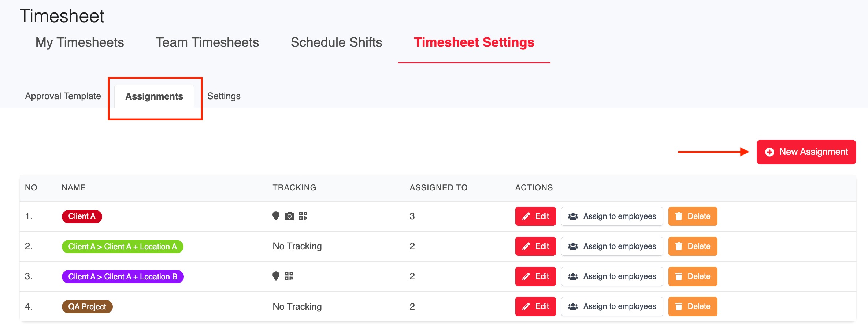Click the brown QA Project name badge
This screenshot has height=336, width=868.
click(87, 307)
